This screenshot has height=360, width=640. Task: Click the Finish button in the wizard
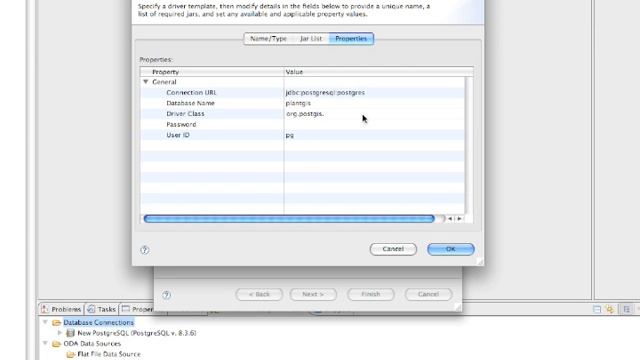click(x=371, y=294)
